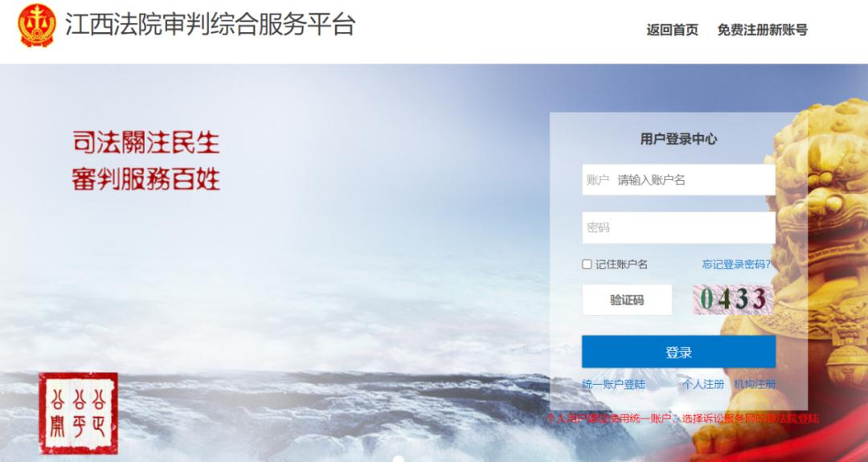Follow the 忘记登录密码? link

tap(736, 264)
